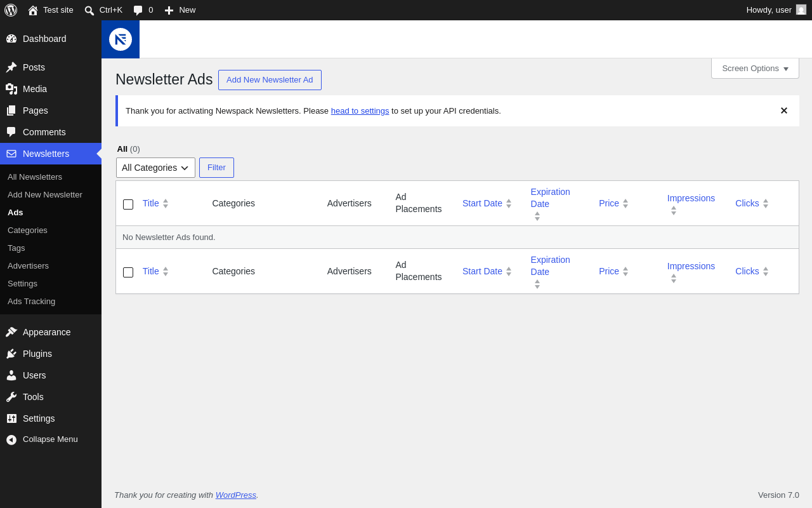Sort by Impressions in header row
812x508 pixels.
point(691,203)
